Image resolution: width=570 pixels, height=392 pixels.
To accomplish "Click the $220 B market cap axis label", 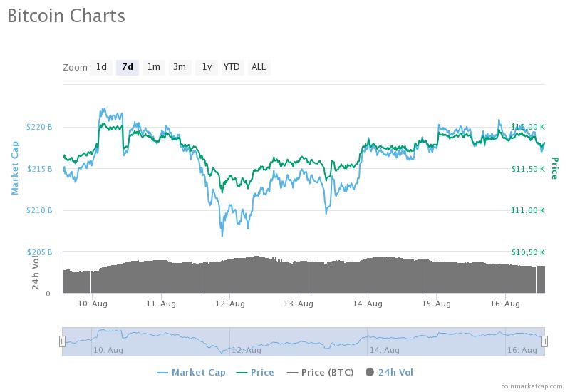I will coord(39,127).
